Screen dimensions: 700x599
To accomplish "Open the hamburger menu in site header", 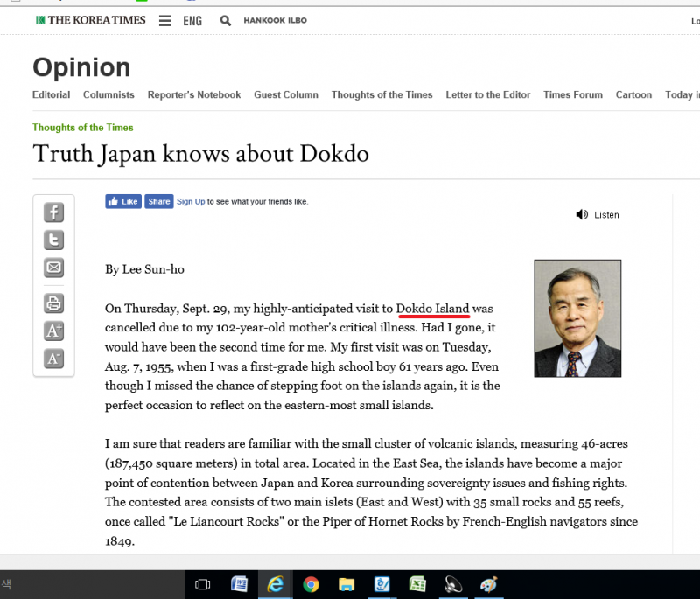I will pos(165,20).
